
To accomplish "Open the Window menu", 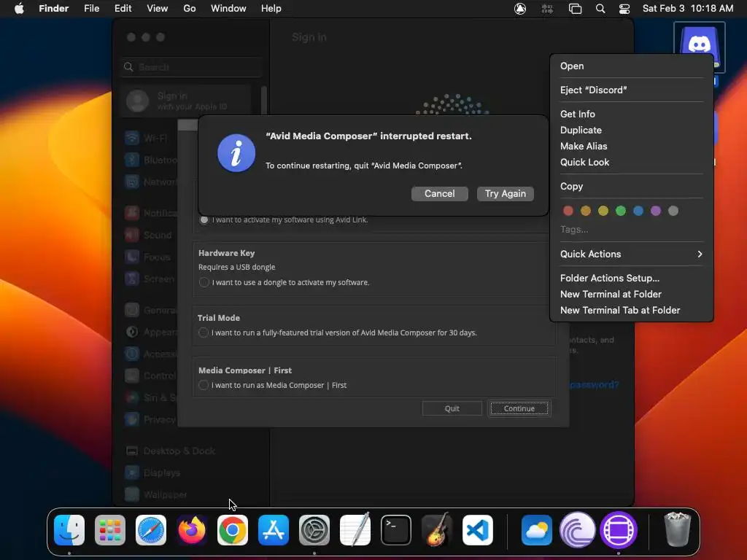I will pyautogui.click(x=228, y=9).
